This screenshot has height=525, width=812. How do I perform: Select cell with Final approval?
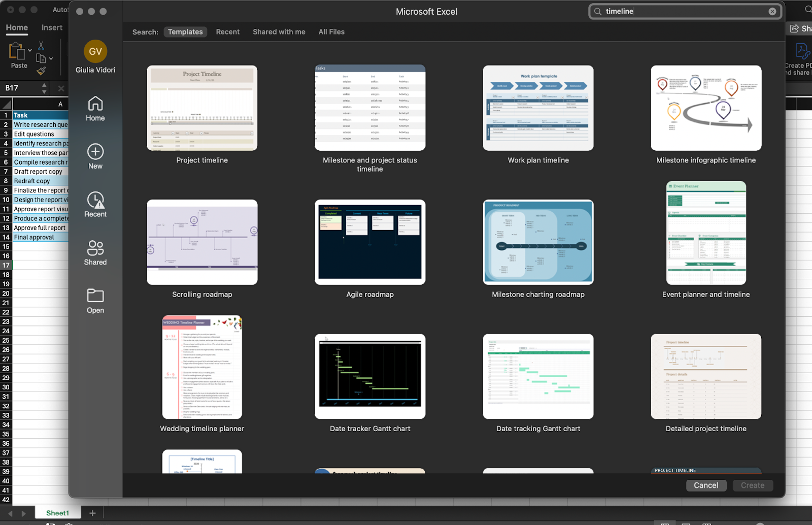[40, 237]
